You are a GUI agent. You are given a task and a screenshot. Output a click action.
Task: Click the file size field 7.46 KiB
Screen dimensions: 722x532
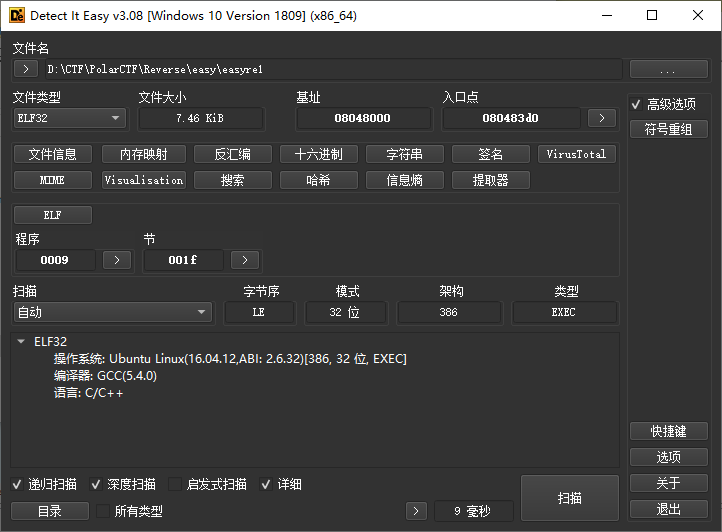200,118
